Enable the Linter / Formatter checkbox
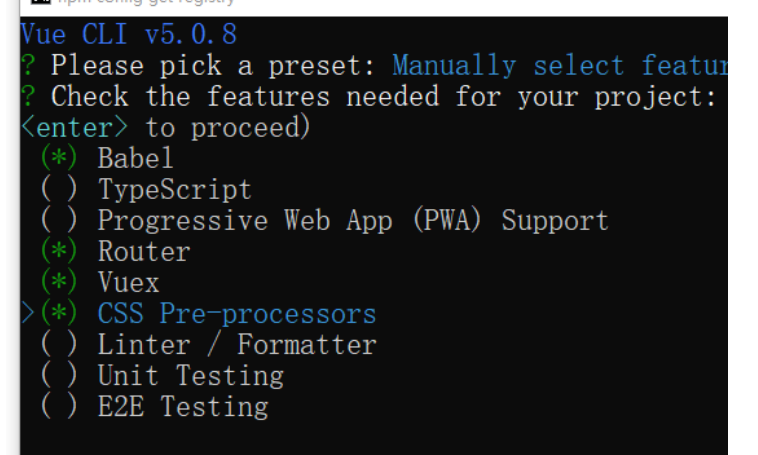The height and width of the screenshot is (455, 758). point(59,344)
